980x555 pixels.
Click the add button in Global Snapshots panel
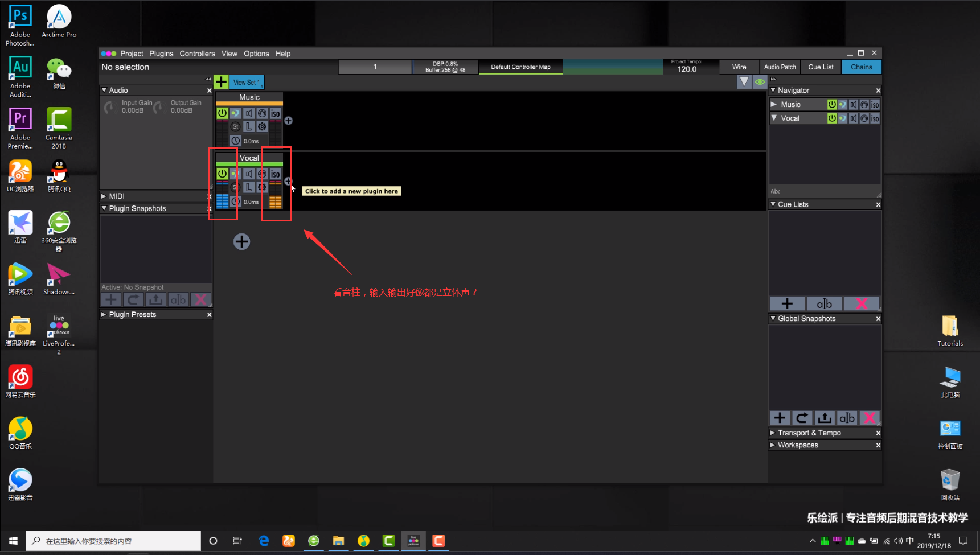pos(780,418)
